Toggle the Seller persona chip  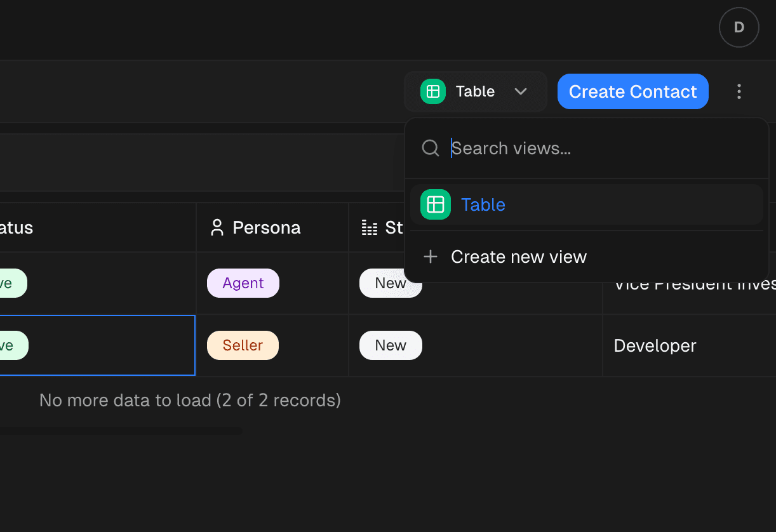pos(243,345)
